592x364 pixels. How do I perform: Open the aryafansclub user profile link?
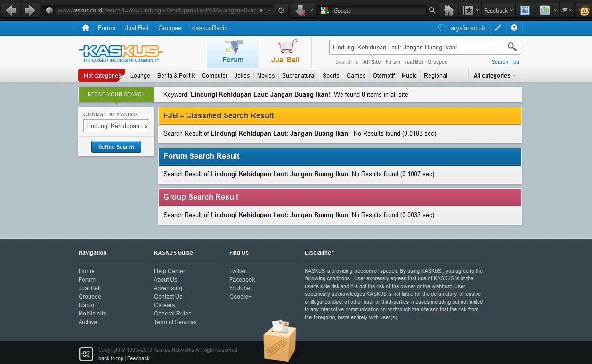468,28
